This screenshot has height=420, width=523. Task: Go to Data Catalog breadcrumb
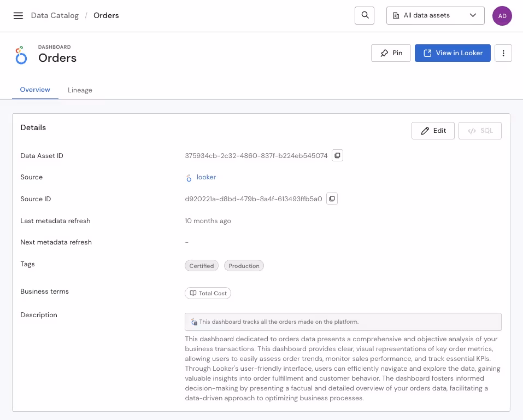pos(55,15)
